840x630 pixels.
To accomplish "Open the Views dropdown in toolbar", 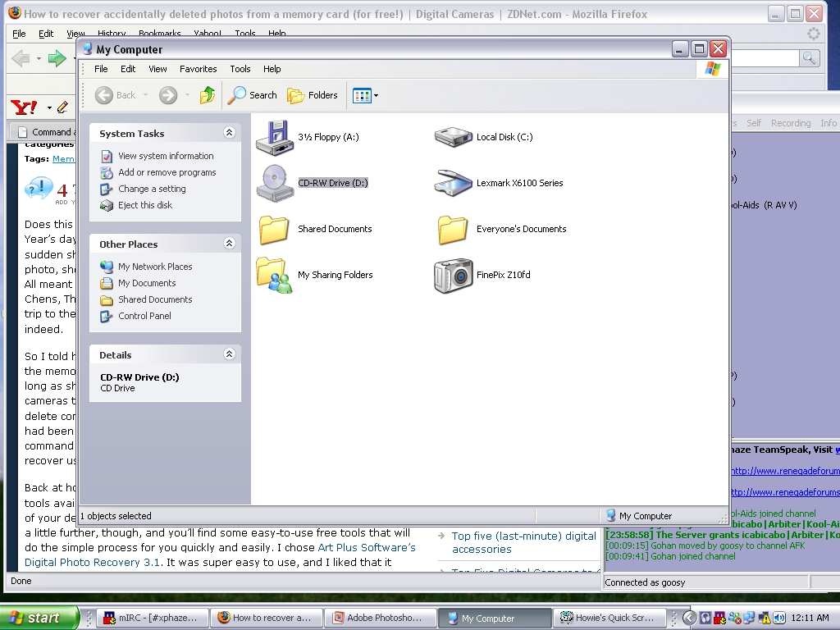I will pyautogui.click(x=365, y=96).
